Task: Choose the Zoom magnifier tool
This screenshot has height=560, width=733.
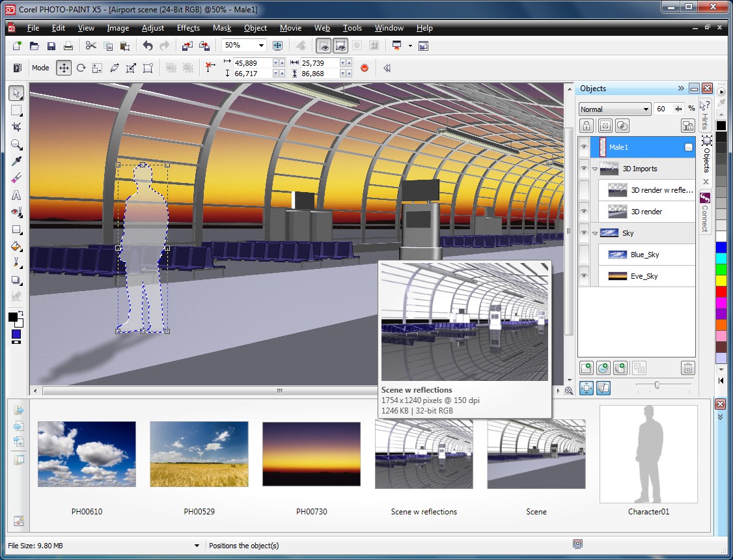Action: [17, 144]
